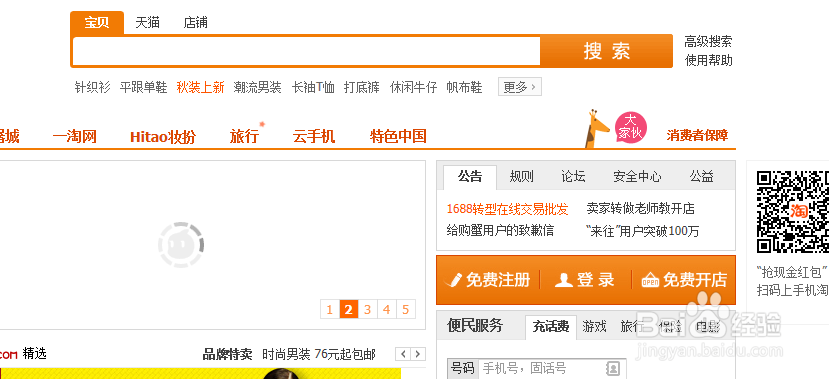The width and height of the screenshot is (829, 379).
Task: Open the contacts icon in phone field
Action: coord(613,368)
